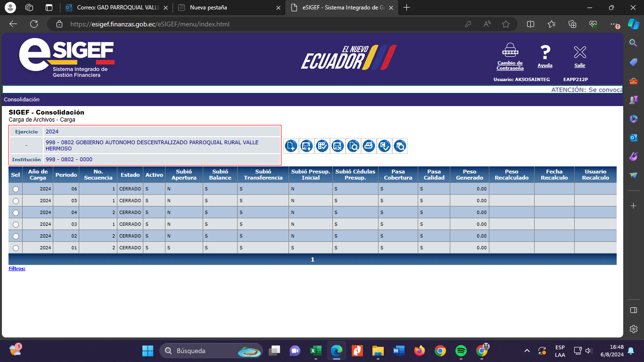Click the browser address bar
This screenshot has width=644, height=362.
(x=264, y=24)
